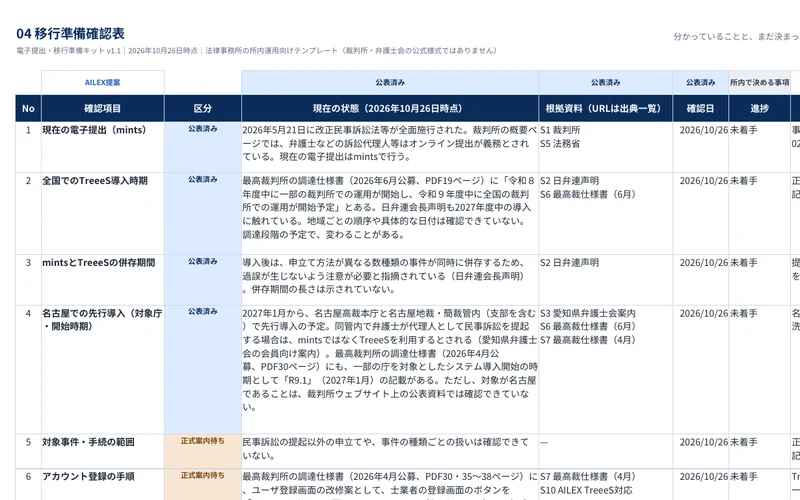
Task: Select the 2026/10/26 date in the 全国でのTreeeS導入時期 row
Action: point(704,181)
